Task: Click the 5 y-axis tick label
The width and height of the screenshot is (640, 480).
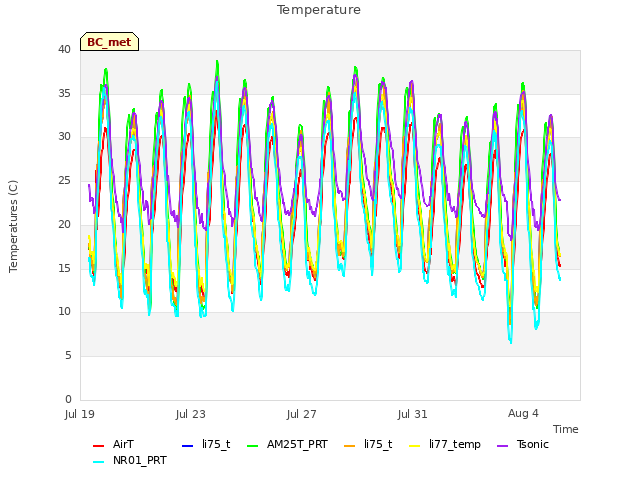Action: [68, 356]
